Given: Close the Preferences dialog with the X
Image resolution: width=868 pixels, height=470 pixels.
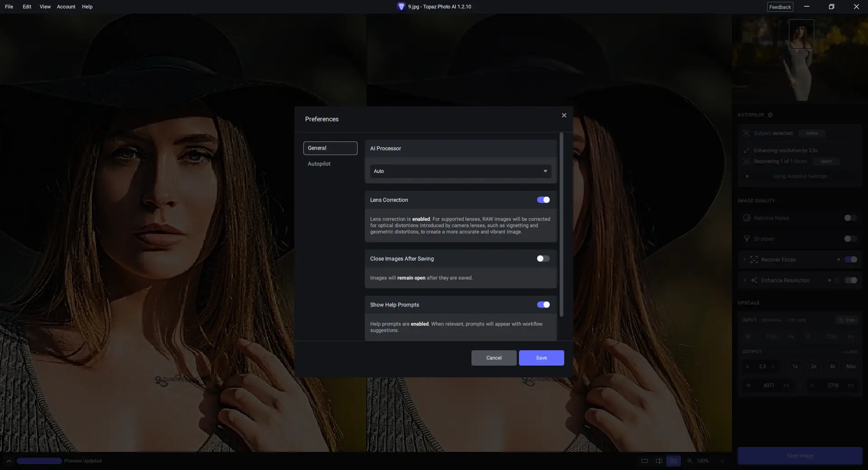Looking at the screenshot, I should pos(564,115).
